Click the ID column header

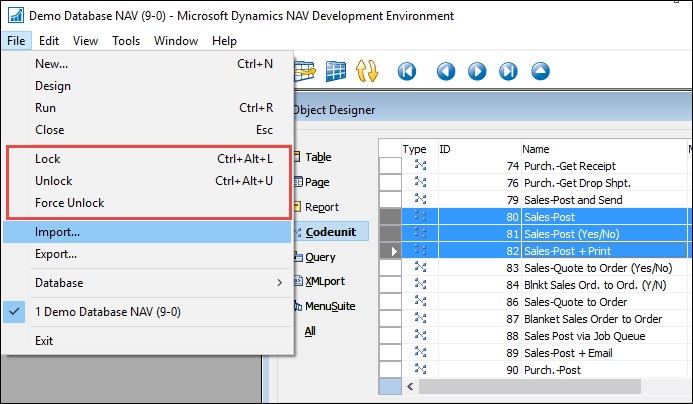pos(480,149)
